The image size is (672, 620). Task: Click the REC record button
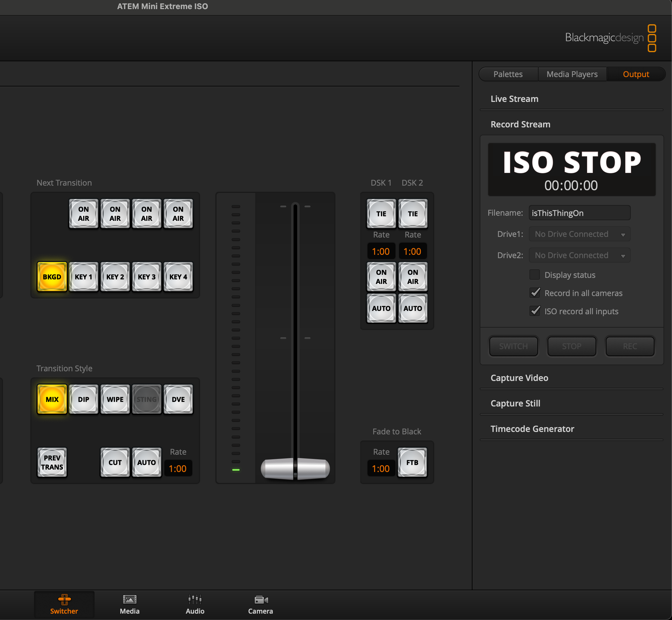pos(630,346)
